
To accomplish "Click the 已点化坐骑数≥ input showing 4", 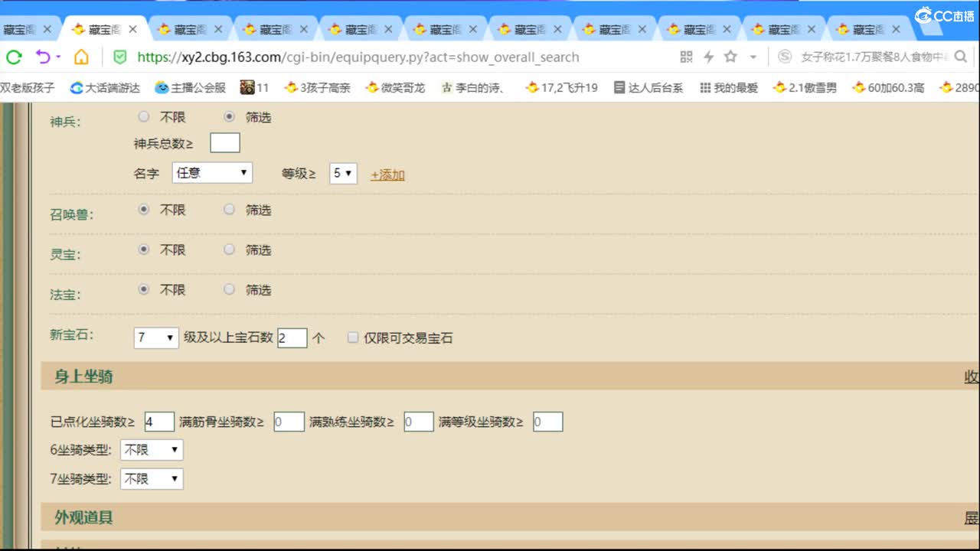I will [159, 422].
